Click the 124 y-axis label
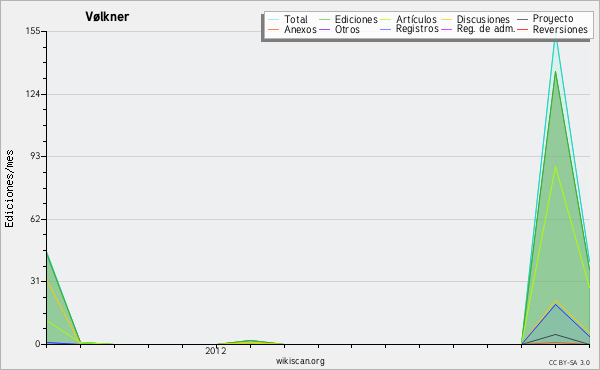This screenshot has width=600, height=370. tap(33, 94)
